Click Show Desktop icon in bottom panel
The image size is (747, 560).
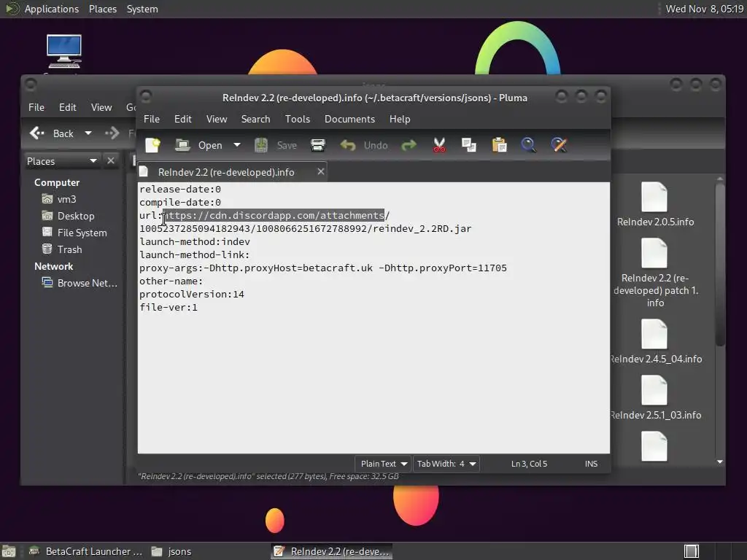[9, 551]
